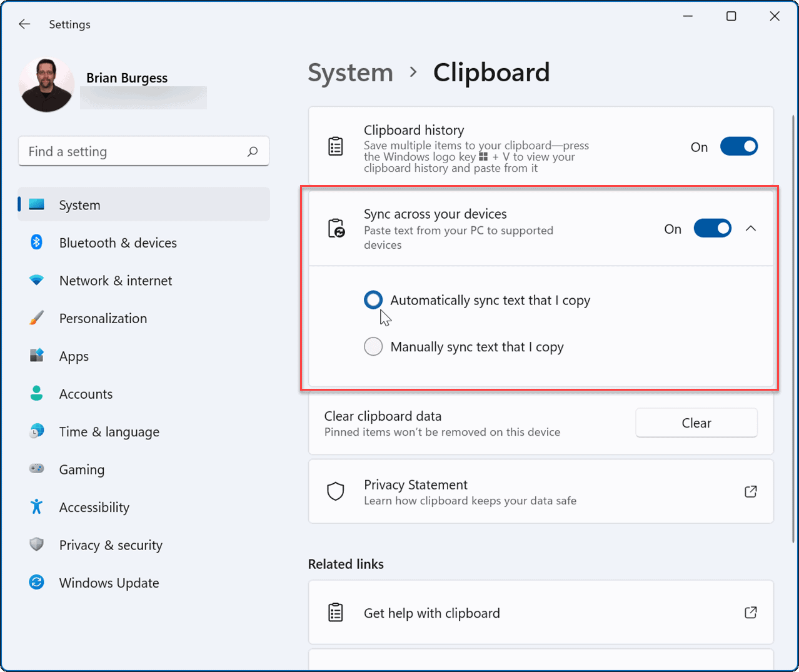Select Automatically sync text that I copy
This screenshot has width=799, height=672.
point(373,300)
